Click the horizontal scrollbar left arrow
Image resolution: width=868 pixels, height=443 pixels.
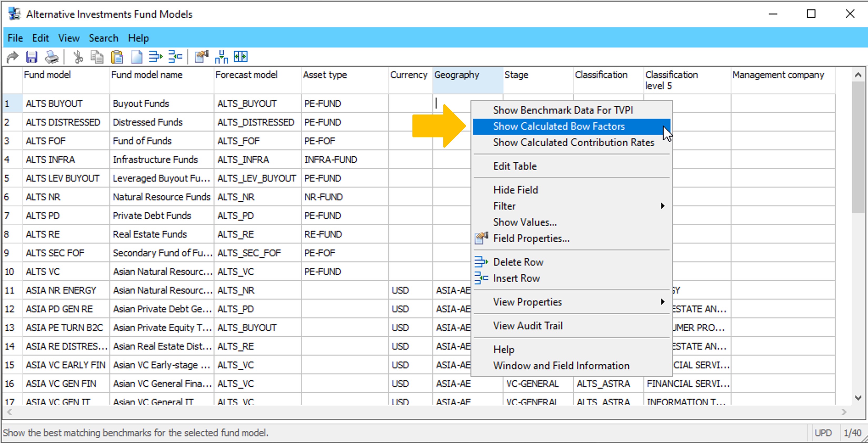click(9, 412)
